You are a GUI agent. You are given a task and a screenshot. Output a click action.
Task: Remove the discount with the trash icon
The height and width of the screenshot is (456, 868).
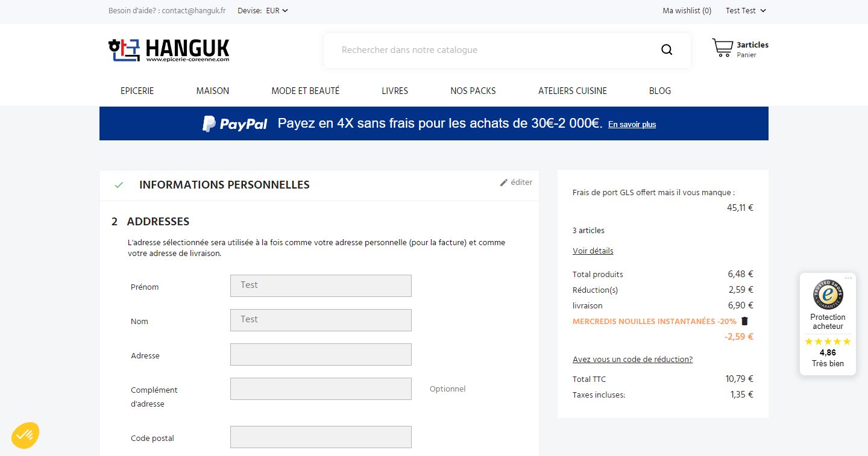click(744, 321)
